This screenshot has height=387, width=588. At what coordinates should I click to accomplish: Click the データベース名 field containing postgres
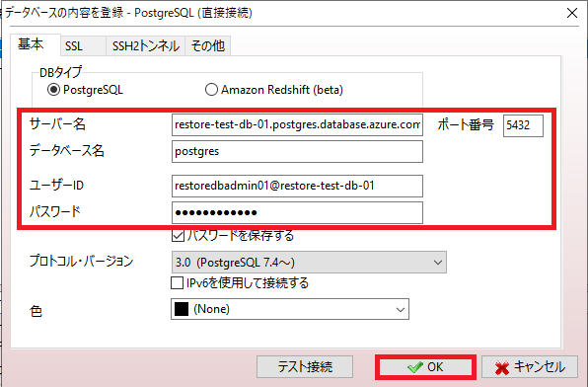click(x=297, y=152)
